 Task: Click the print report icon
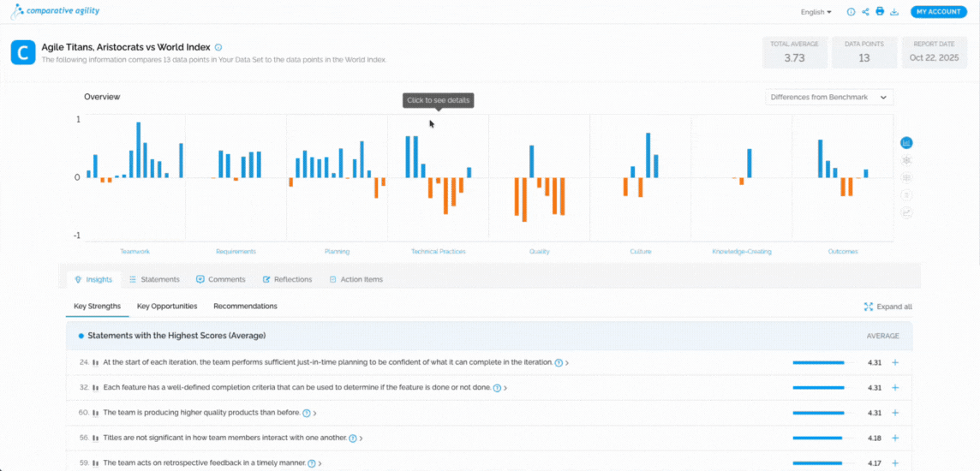click(x=880, y=12)
